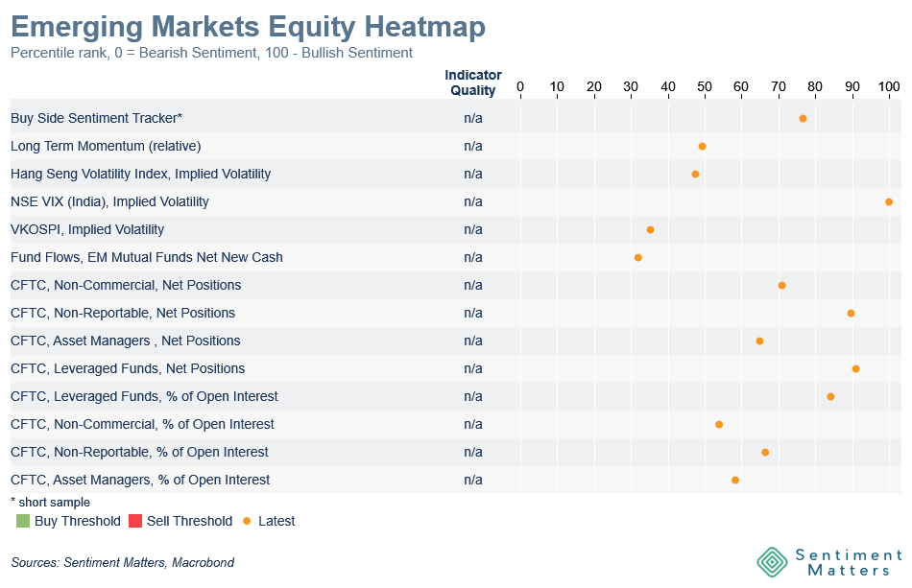Click the Long Term Momentum data point

tap(702, 146)
